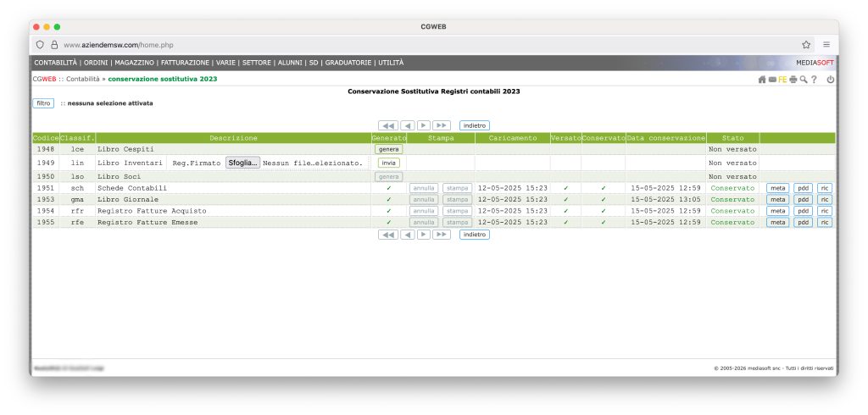Open search with the magnifying glass icon

click(x=803, y=79)
